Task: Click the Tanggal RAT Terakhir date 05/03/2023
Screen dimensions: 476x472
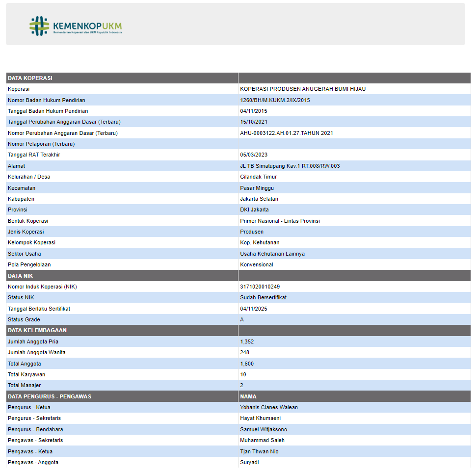Action: tap(253, 155)
